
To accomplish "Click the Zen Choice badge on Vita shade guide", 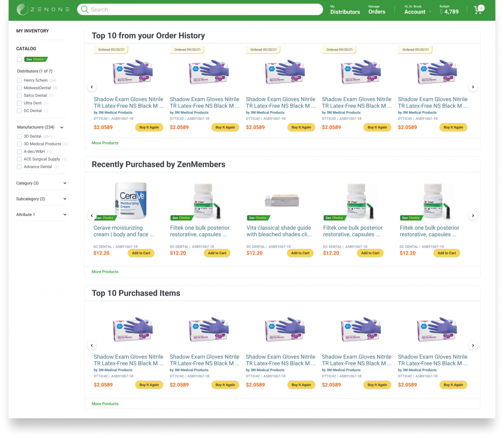I will tap(258, 218).
